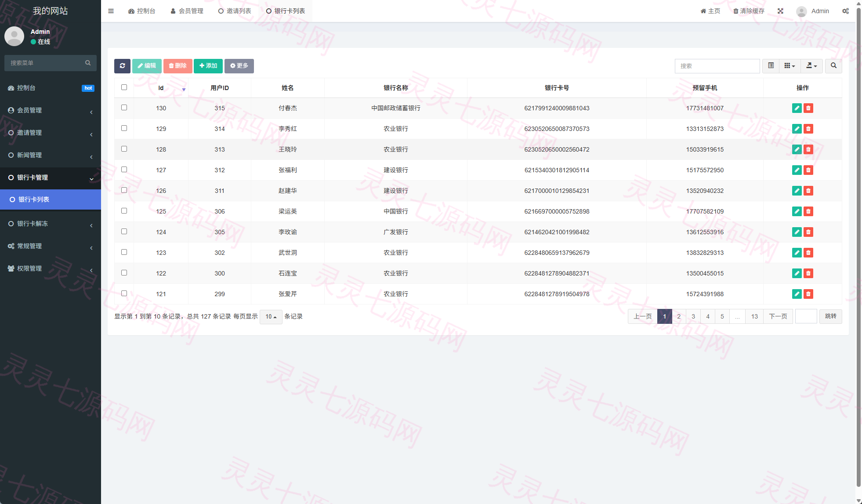Viewport: 862px width, 504px height.
Task: Edit the row with Id 122
Action: (797, 273)
